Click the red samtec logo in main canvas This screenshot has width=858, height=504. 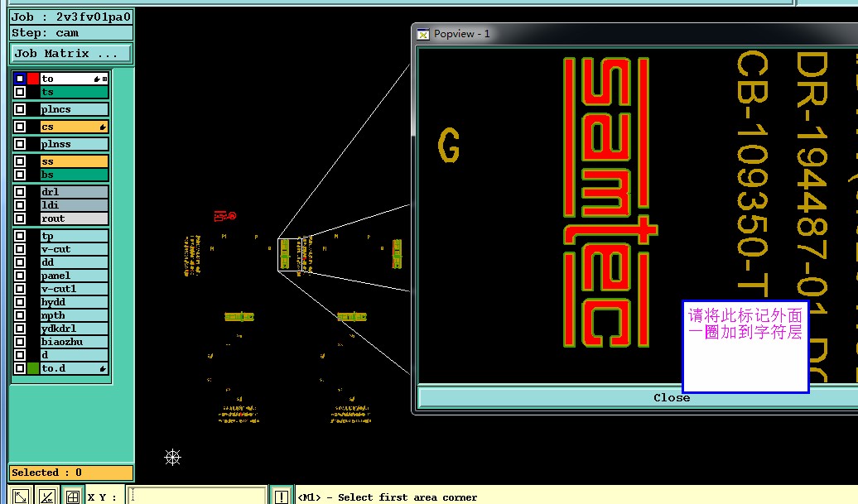(224, 216)
